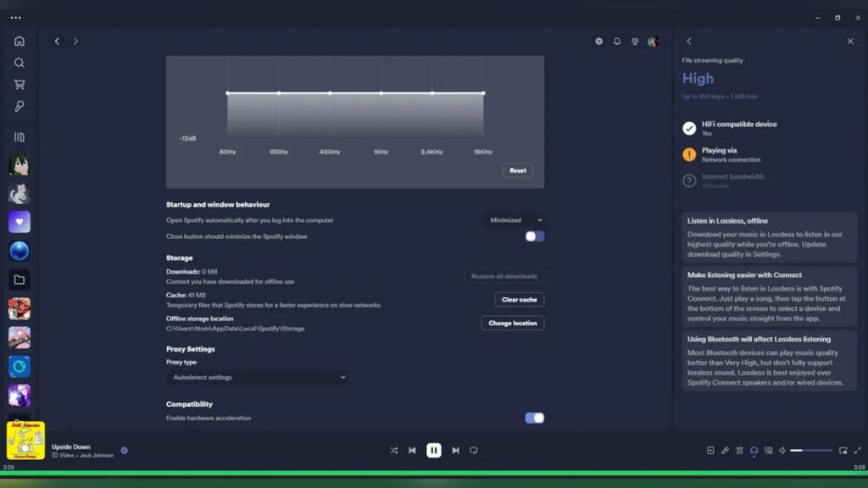This screenshot has height=488, width=868.
Task: Mute the volume speaker icon
Action: pos(782,451)
